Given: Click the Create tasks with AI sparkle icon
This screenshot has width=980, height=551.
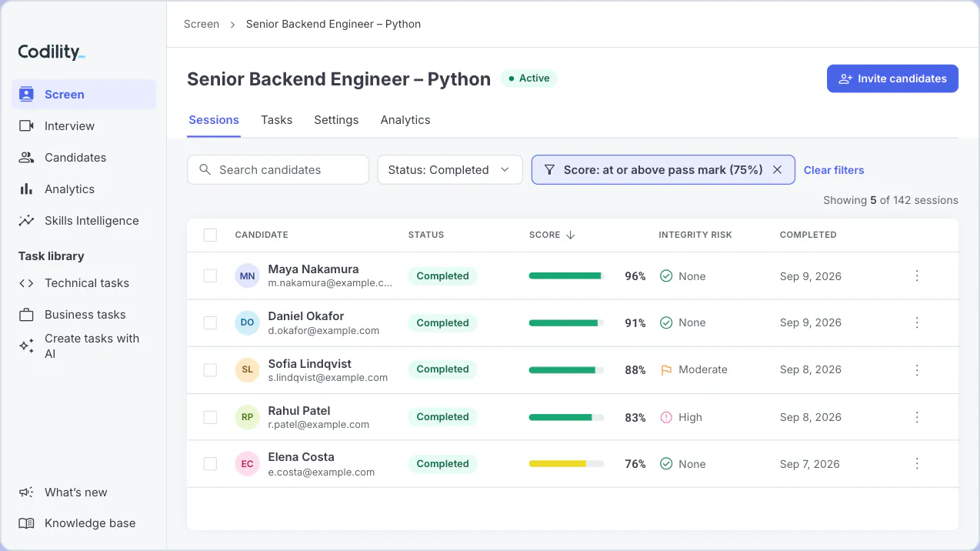Looking at the screenshot, I should (x=26, y=346).
